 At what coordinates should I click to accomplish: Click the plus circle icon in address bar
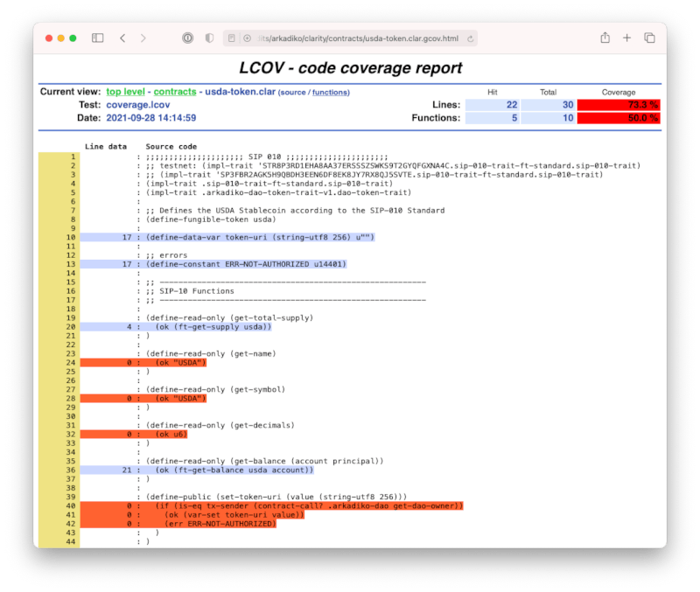tap(248, 38)
